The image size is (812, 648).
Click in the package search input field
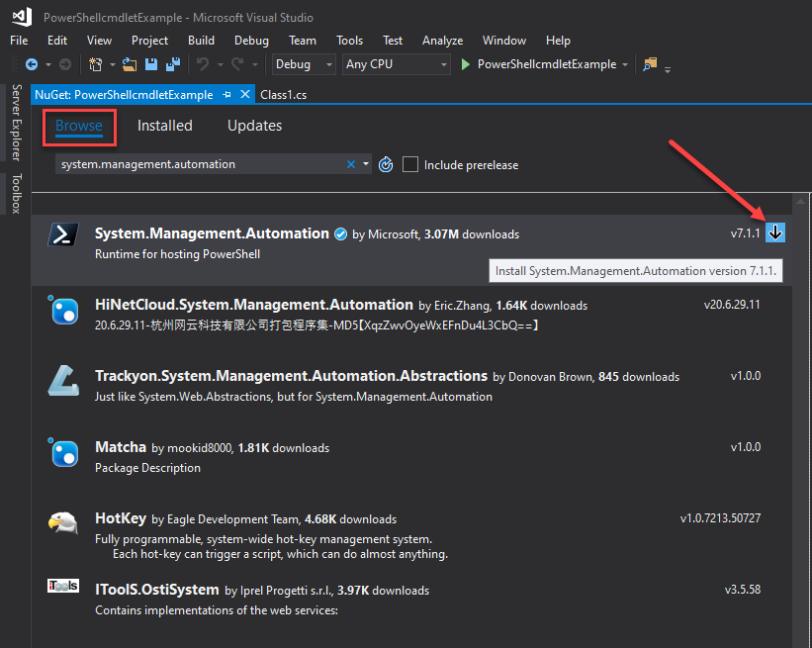click(x=200, y=164)
